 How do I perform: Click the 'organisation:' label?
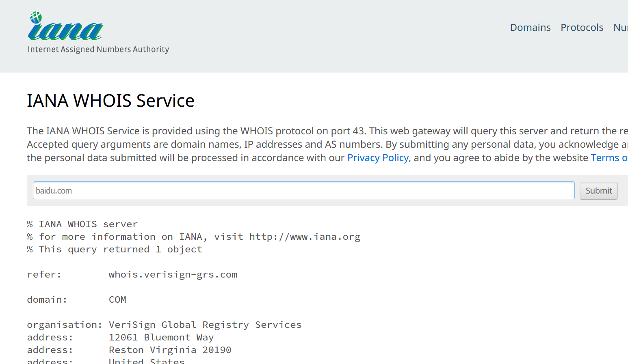pos(65,325)
